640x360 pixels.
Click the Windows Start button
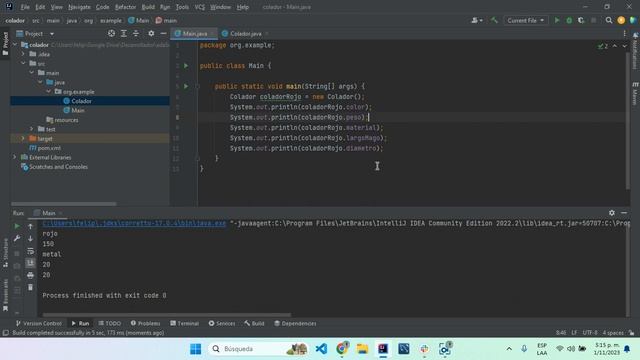point(196,349)
